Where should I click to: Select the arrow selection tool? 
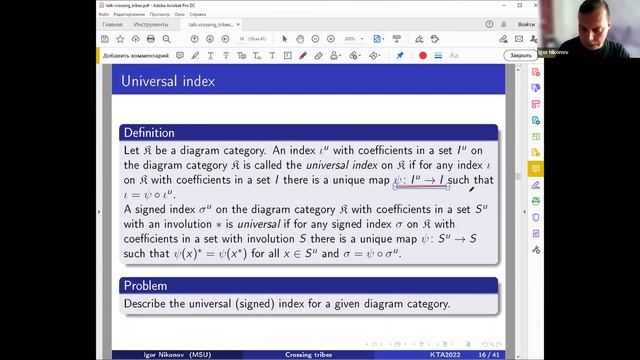[x=284, y=39]
